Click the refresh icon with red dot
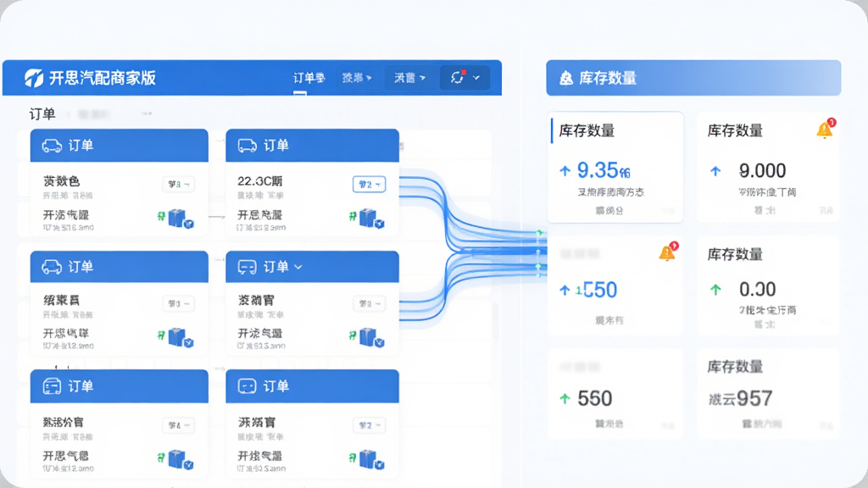The height and width of the screenshot is (488, 868). 457,77
